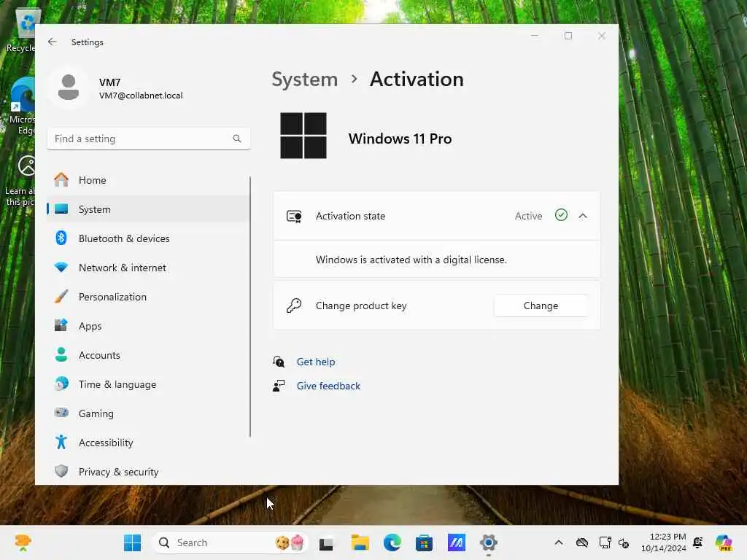Go to Network & internet settings
747x560 pixels.
click(149, 268)
